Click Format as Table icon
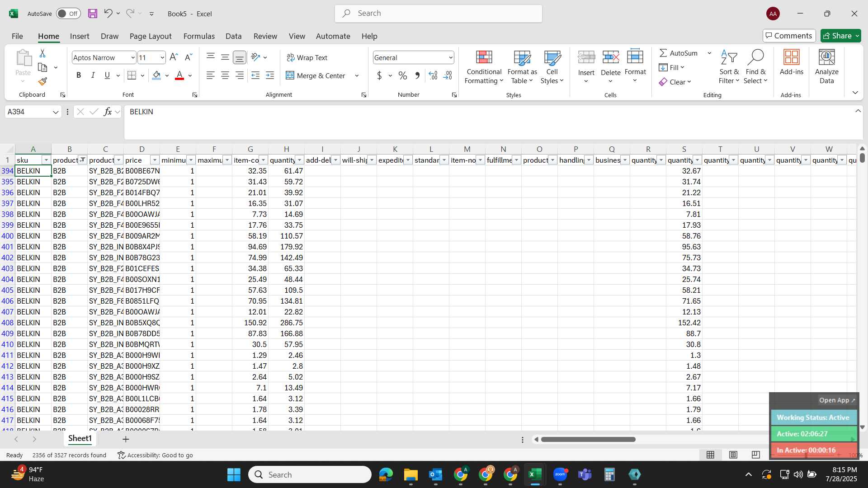The height and width of the screenshot is (488, 868). (x=522, y=67)
